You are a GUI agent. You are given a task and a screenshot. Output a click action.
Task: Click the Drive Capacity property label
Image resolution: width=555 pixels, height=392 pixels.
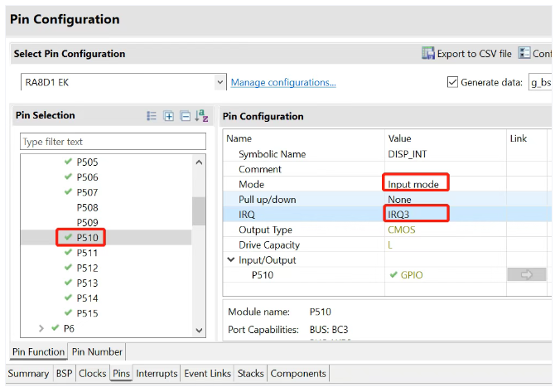[x=269, y=245]
